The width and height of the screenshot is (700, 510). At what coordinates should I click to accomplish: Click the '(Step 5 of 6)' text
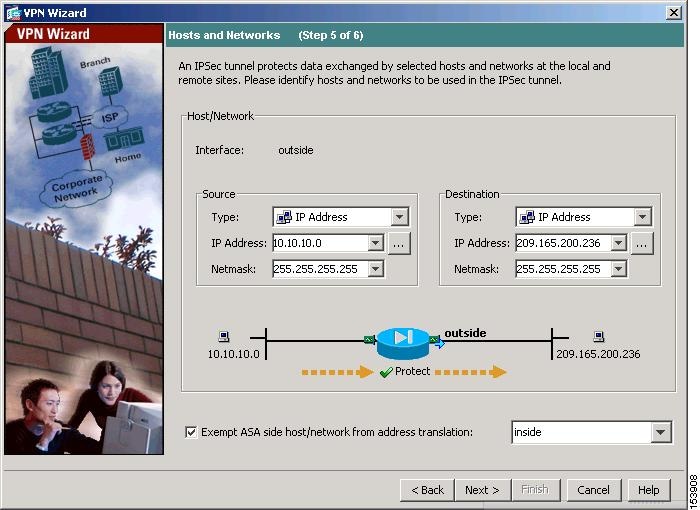331,35
